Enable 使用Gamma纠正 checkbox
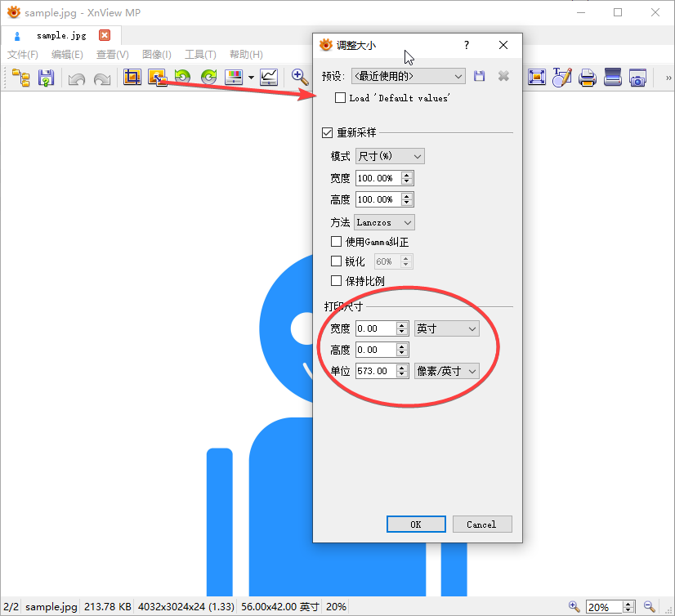The width and height of the screenshot is (675, 616). point(336,242)
